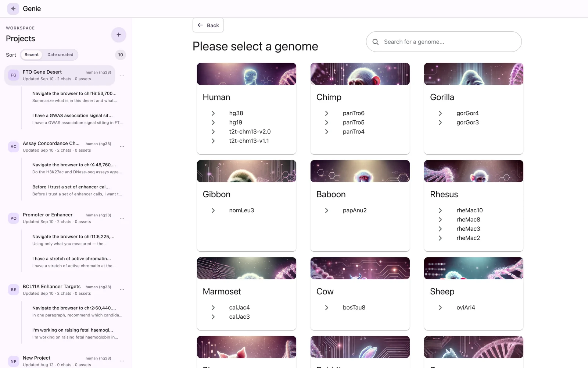This screenshot has width=588, height=368.
Task: Select the rheMac8 rhesus assembly
Action: click(468, 220)
